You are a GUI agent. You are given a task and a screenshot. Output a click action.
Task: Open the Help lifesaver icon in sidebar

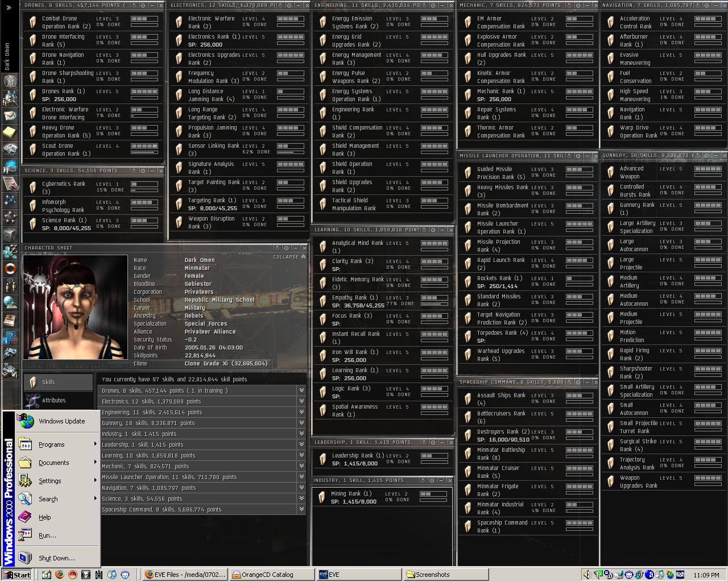[x=10, y=268]
